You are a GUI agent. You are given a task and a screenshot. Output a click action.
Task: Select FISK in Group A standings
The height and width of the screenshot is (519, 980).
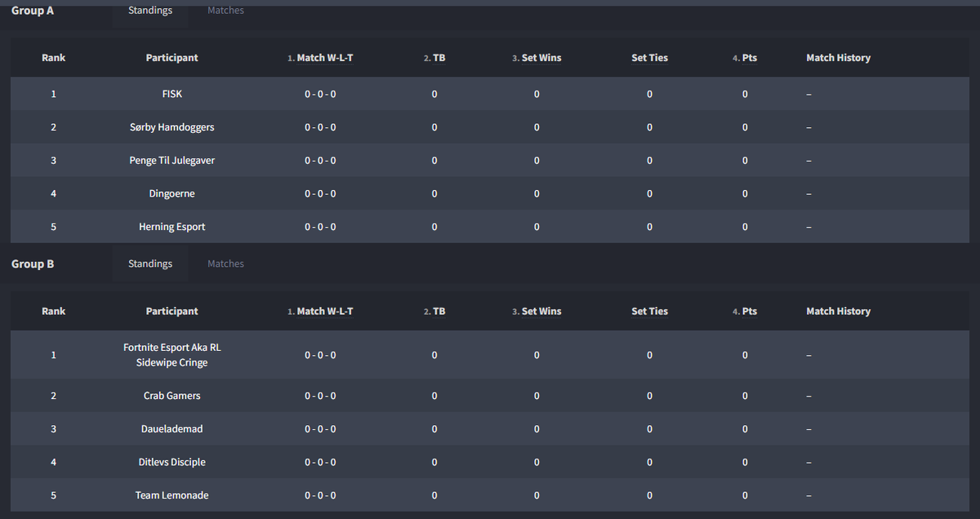click(x=172, y=94)
